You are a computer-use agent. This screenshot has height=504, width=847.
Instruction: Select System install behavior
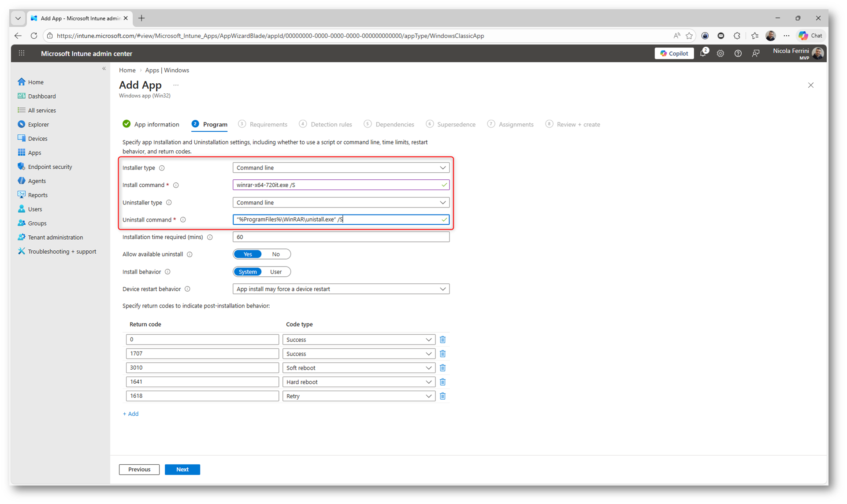[248, 272]
